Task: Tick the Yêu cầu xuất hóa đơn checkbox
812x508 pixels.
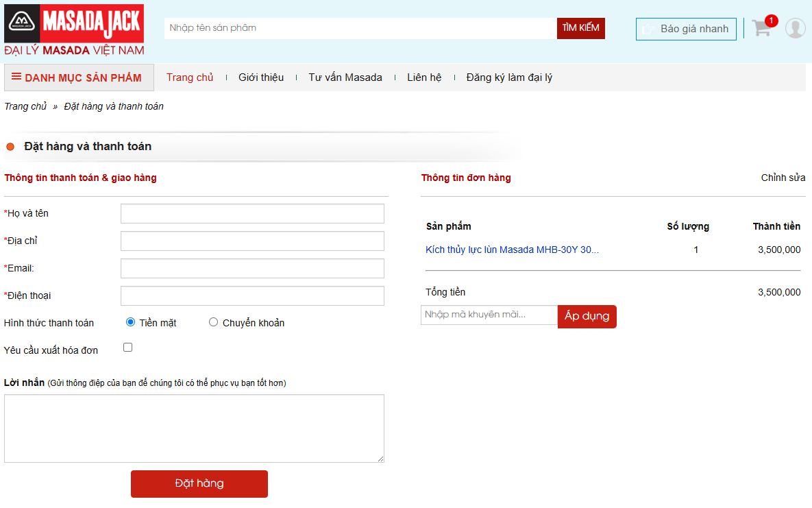Action: coord(128,348)
